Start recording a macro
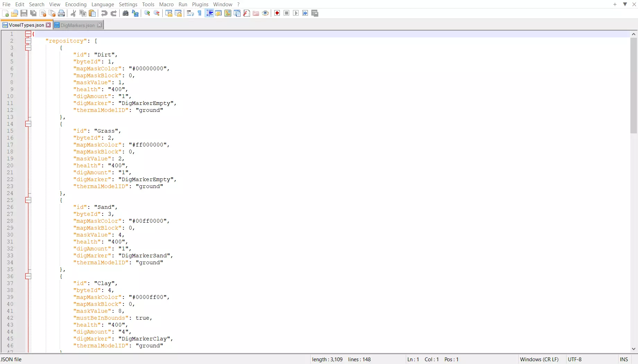 pyautogui.click(x=277, y=13)
